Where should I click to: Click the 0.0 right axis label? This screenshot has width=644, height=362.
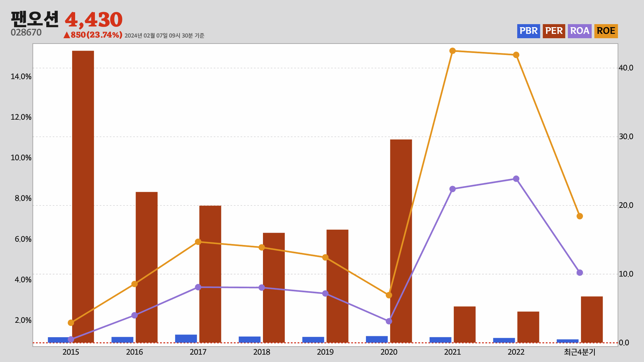coord(624,343)
